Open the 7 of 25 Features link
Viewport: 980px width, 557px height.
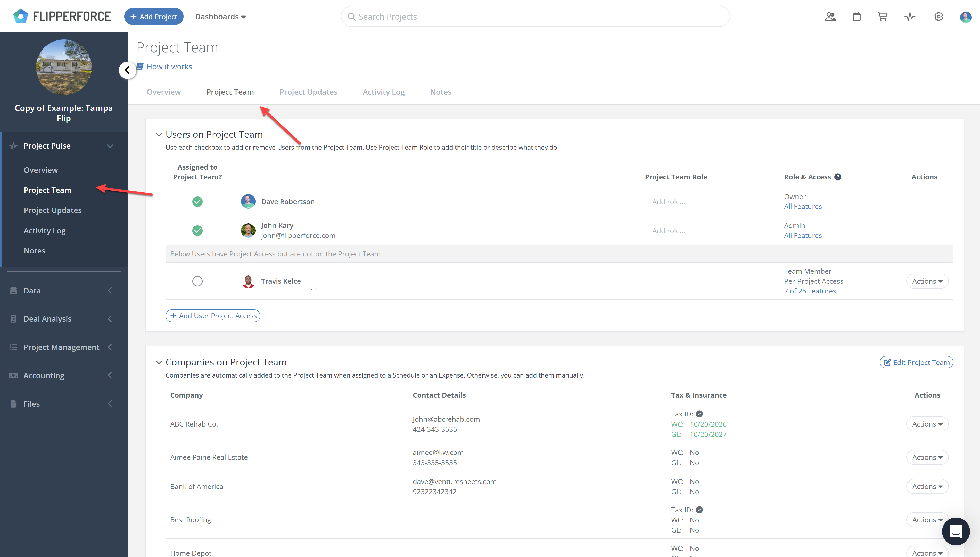(x=810, y=291)
